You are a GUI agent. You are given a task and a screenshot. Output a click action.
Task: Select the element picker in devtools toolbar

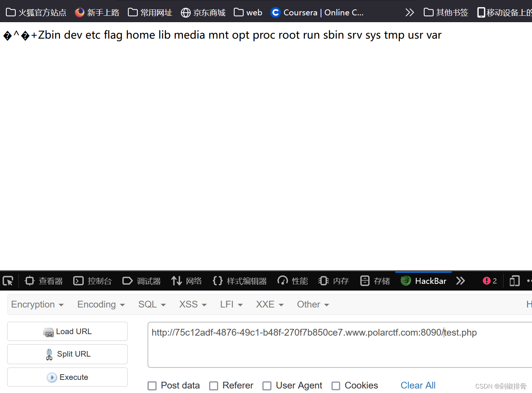(x=8, y=280)
